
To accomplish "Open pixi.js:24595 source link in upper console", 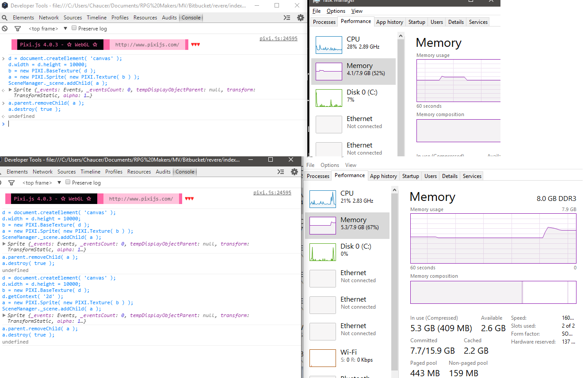I will click(x=278, y=39).
